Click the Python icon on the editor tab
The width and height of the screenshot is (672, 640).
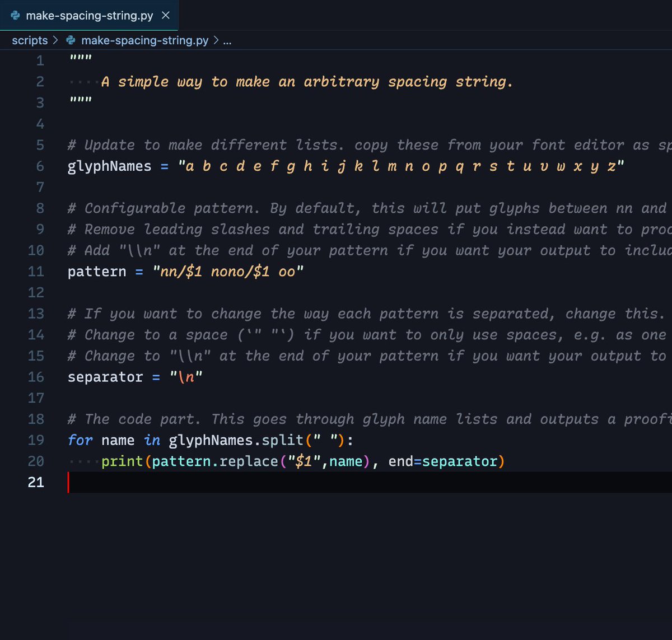16,16
